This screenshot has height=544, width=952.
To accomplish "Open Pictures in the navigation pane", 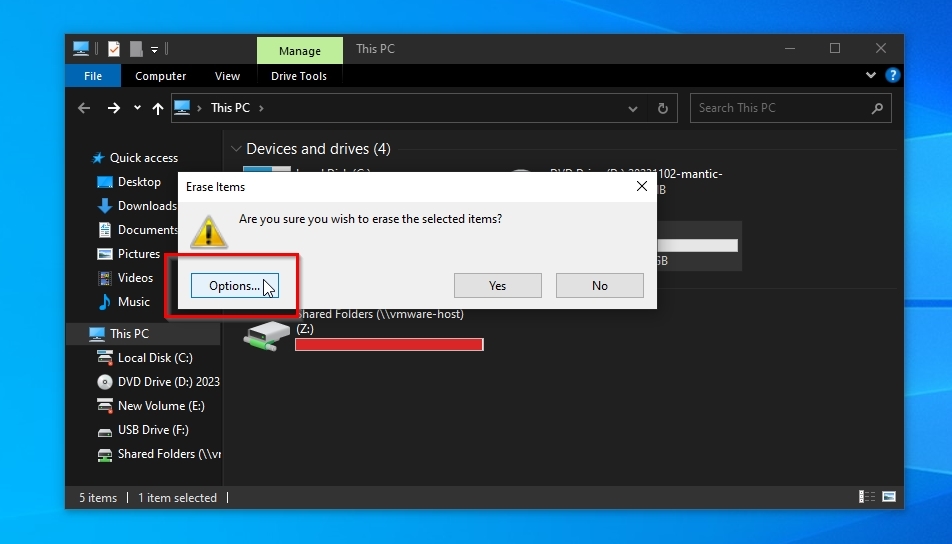I will [x=138, y=254].
